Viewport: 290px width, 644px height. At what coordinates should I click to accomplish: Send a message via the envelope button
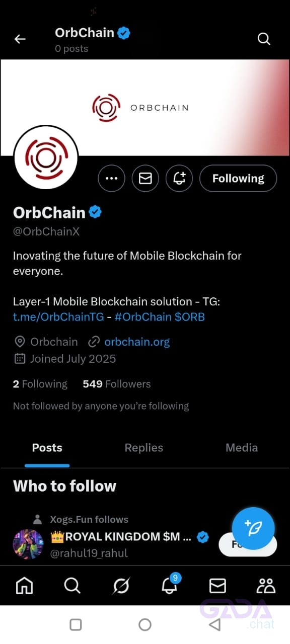[x=146, y=179]
